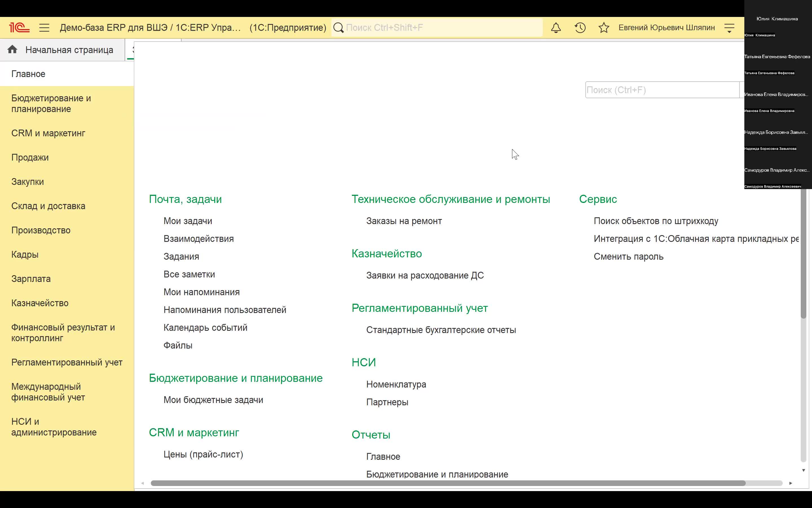The height and width of the screenshot is (508, 812).
Task: Open Календарь событий link
Action: point(205,328)
